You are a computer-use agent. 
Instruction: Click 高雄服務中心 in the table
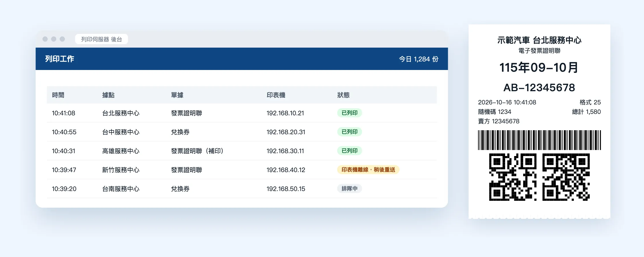121,151
